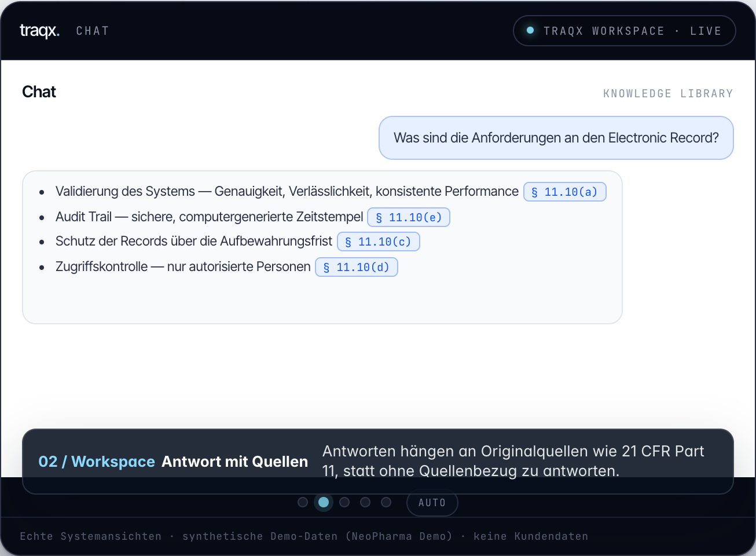Click the traqx. logo
The width and height of the screenshot is (756, 556).
(x=39, y=31)
